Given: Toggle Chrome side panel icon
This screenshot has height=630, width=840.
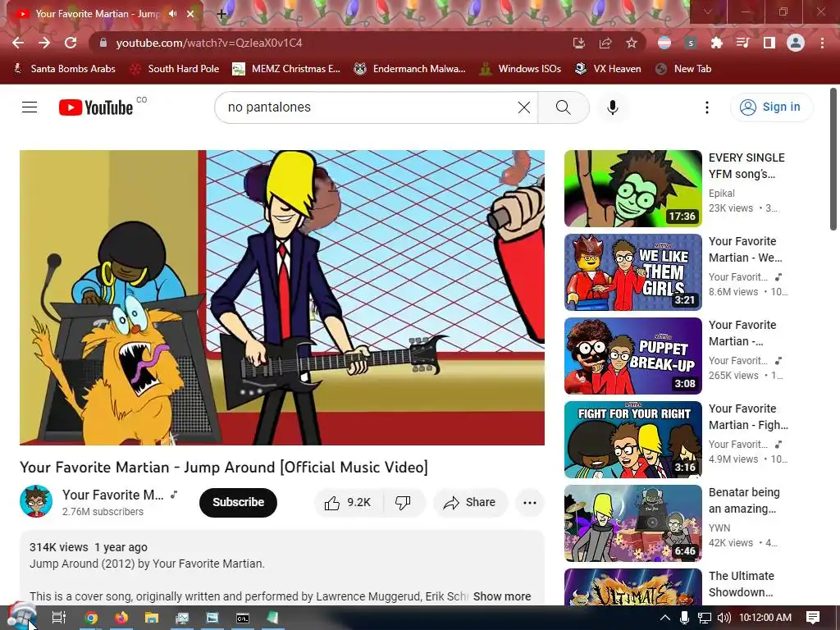Looking at the screenshot, I should (769, 43).
